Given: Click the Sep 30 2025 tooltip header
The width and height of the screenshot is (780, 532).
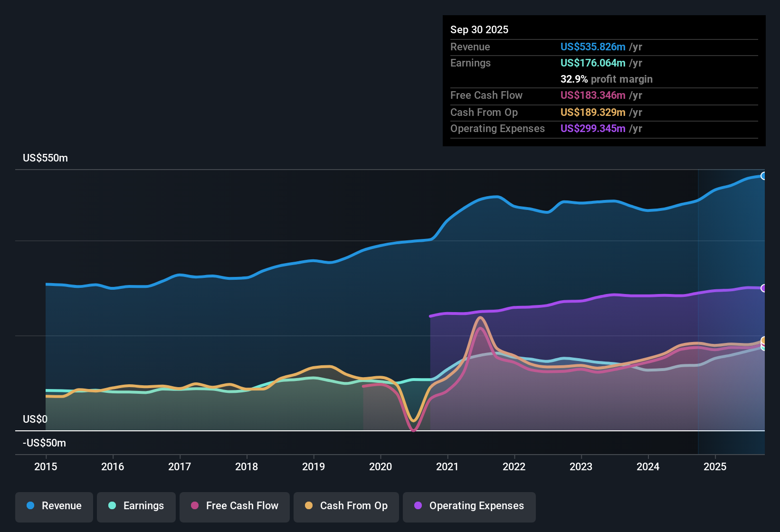Looking at the screenshot, I should tap(479, 29).
